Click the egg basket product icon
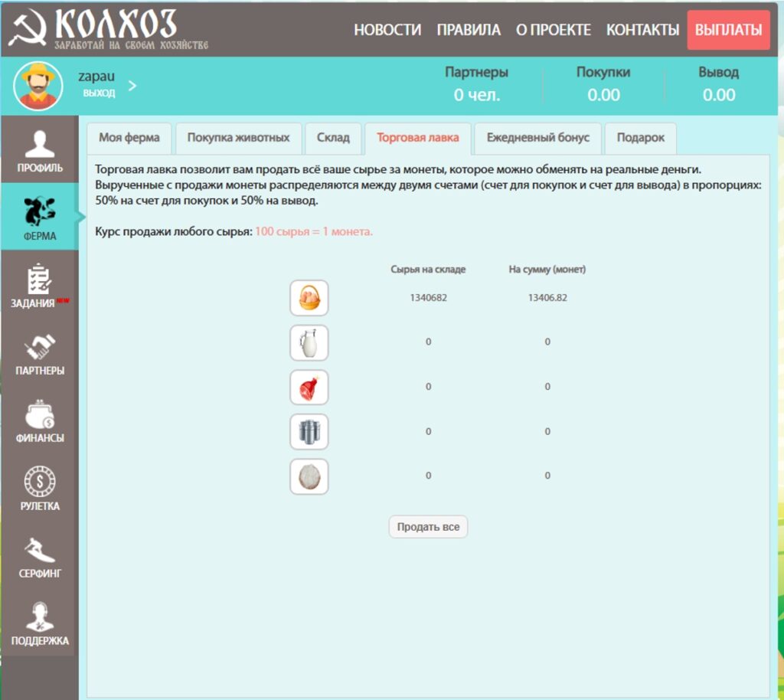Screen dimensions: 784x700 [309, 298]
